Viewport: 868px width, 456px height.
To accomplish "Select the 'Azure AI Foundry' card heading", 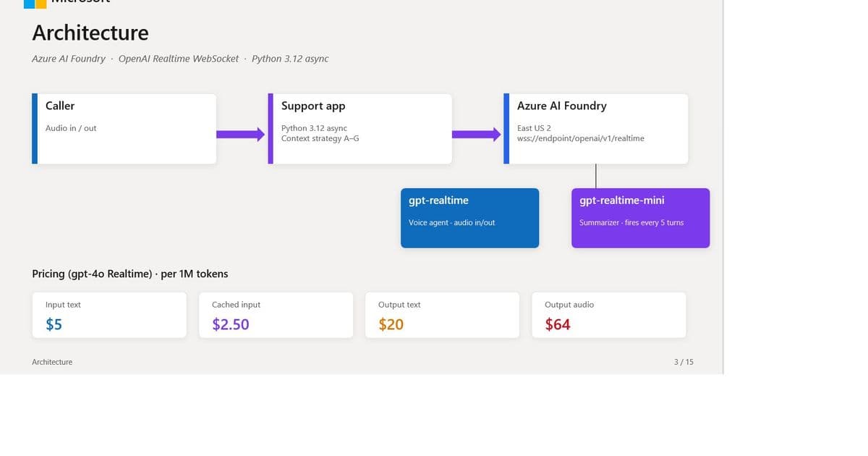I will coord(562,106).
